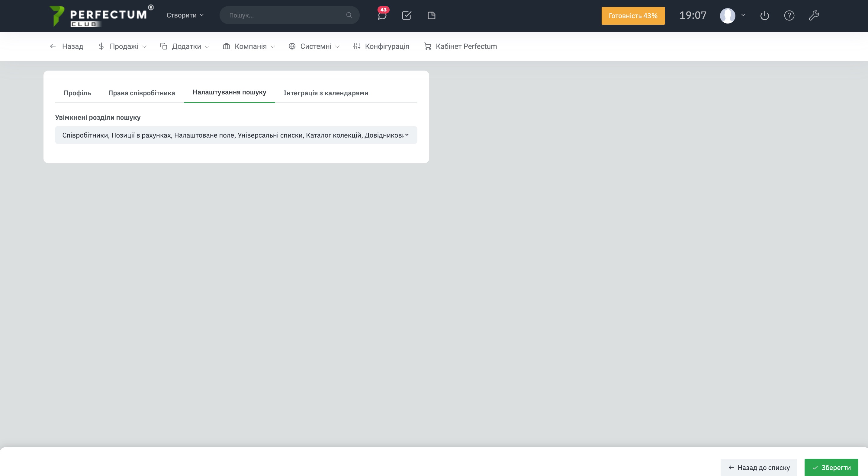Image resolution: width=868 pixels, height=476 pixels.
Task: Open the notes document icon in header
Action: pos(431,15)
